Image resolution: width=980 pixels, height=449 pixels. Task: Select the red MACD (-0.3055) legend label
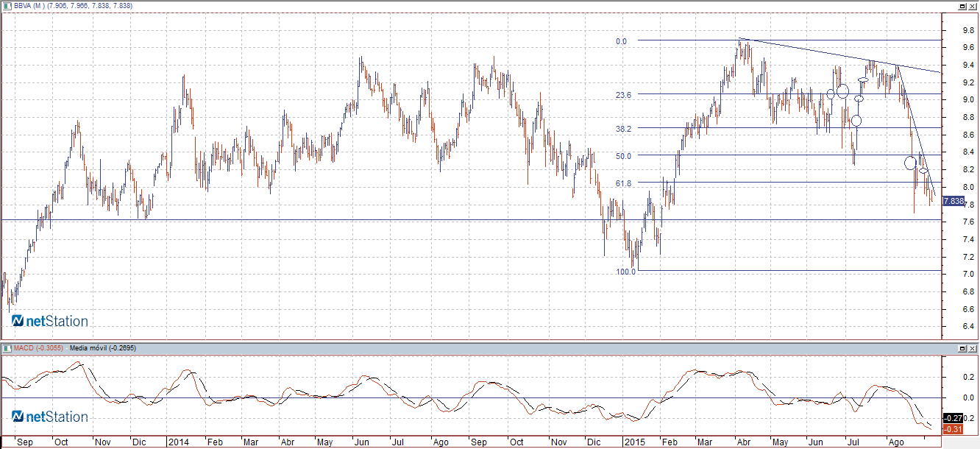click(38, 347)
